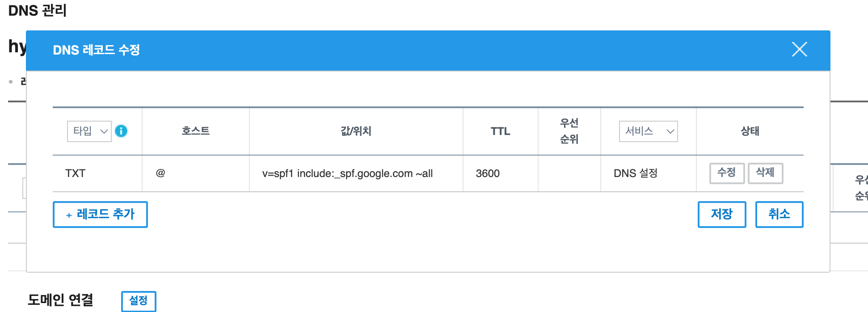
Task: Click the TTL column header
Action: coord(500,131)
